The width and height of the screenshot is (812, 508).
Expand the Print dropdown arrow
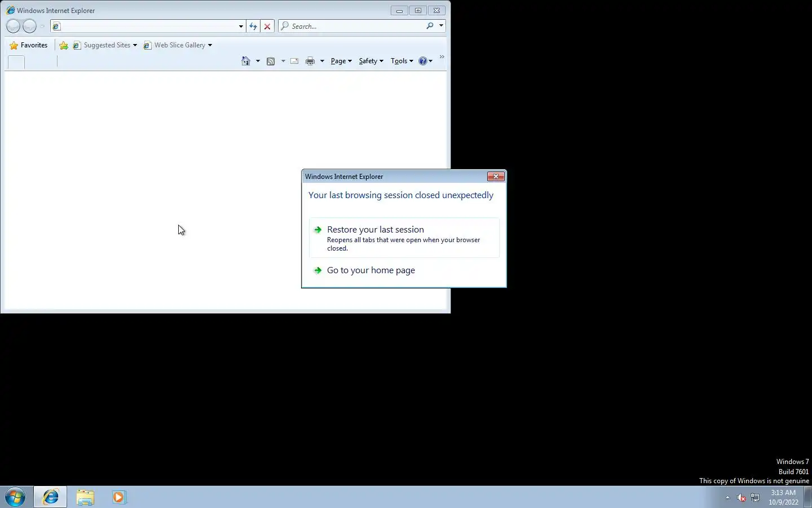322,61
